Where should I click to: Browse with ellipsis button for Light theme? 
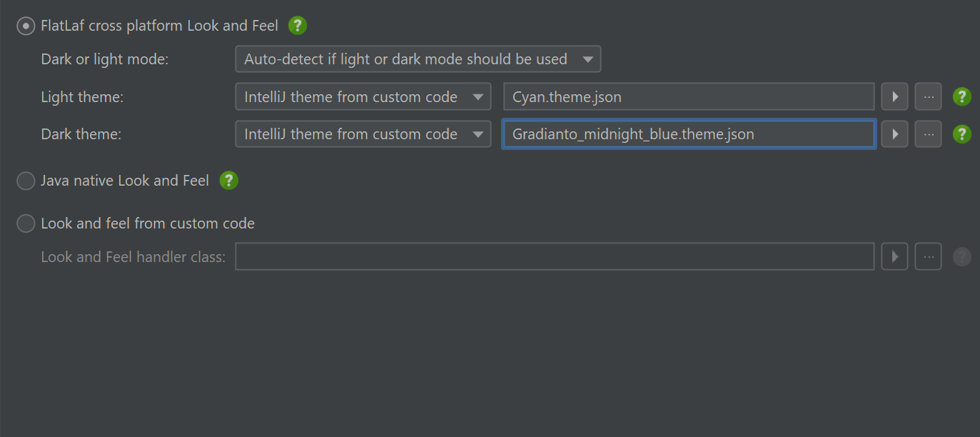pos(928,96)
